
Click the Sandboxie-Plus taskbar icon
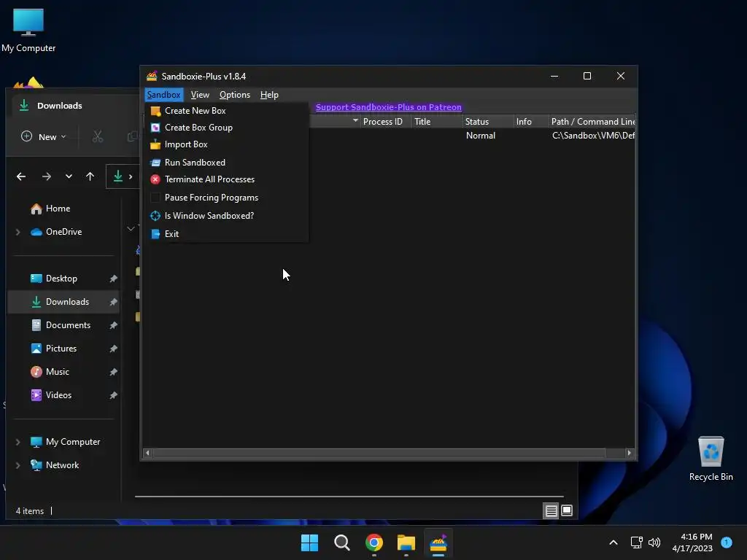438,542
